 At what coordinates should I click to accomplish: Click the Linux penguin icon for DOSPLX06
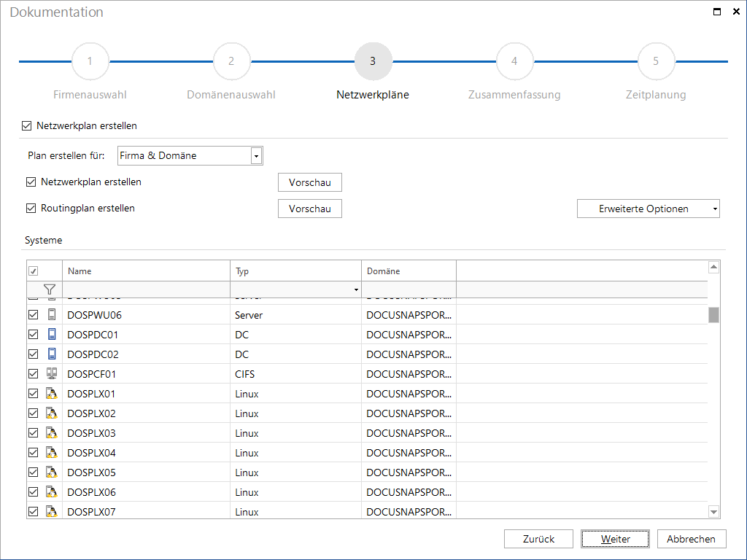(x=52, y=492)
